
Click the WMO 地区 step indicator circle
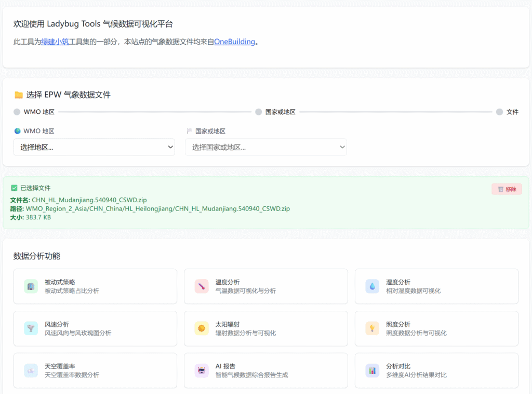[x=17, y=112]
